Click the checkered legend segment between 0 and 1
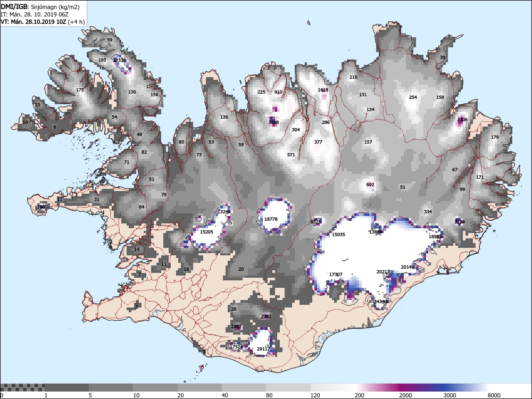 [22, 387]
